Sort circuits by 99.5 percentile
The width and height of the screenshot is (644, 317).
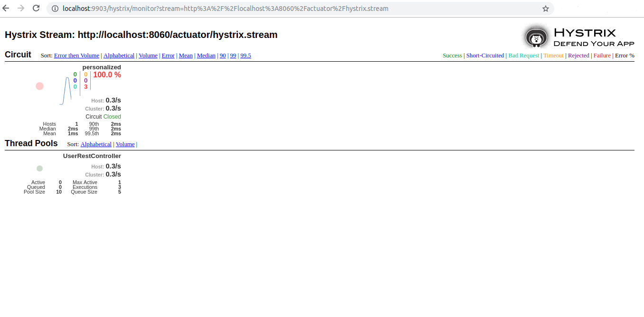pyautogui.click(x=246, y=56)
